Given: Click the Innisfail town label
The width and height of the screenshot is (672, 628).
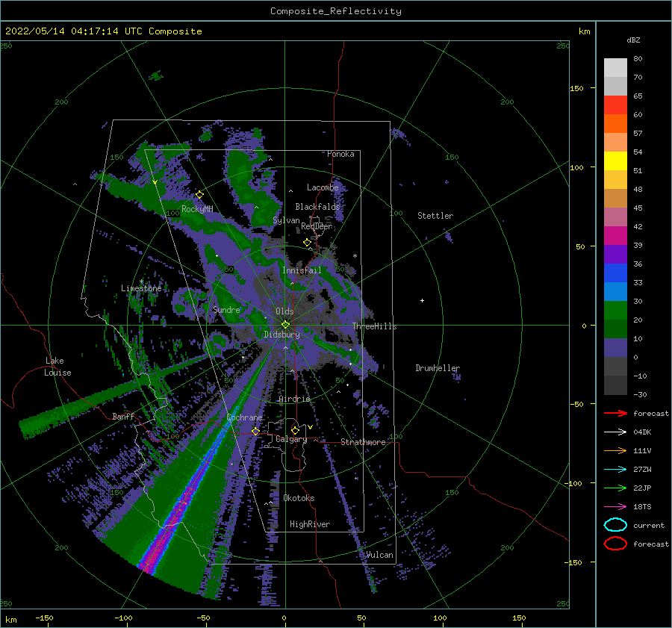Looking at the screenshot, I should pyautogui.click(x=302, y=270).
